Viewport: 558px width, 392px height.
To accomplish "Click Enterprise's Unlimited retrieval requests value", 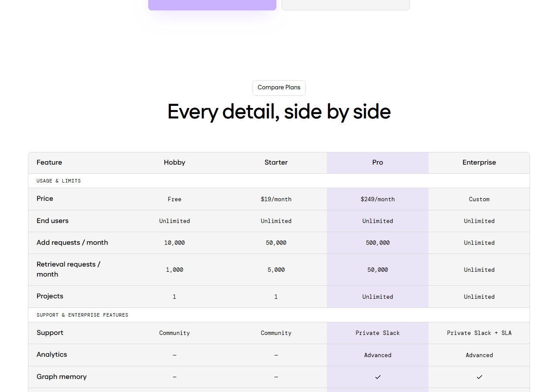I will (479, 270).
